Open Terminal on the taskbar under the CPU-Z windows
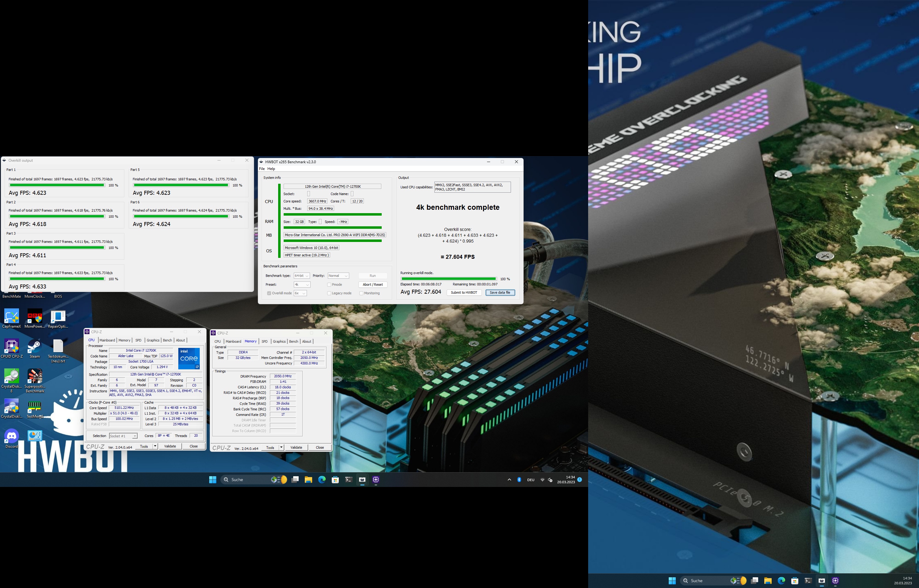 point(349,480)
